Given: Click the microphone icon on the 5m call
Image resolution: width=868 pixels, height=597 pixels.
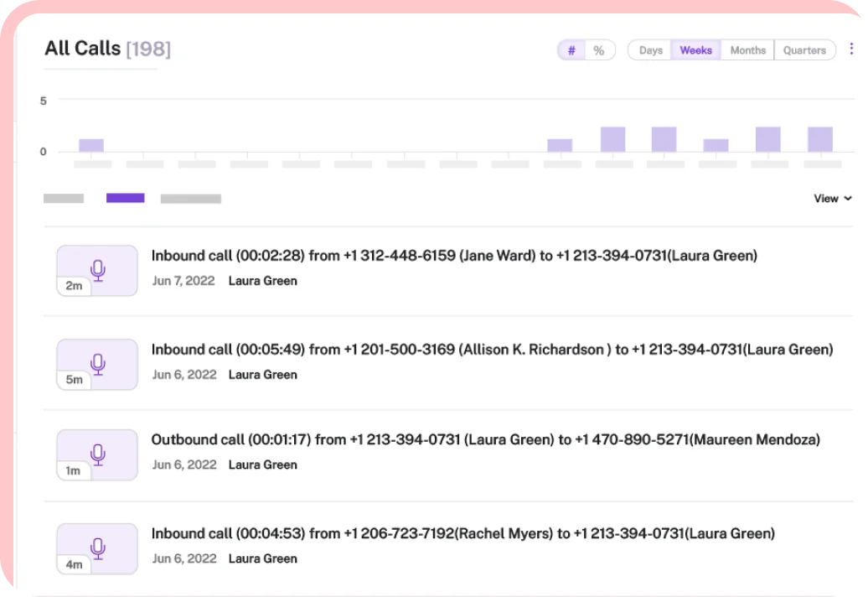Looking at the screenshot, I should [98, 364].
